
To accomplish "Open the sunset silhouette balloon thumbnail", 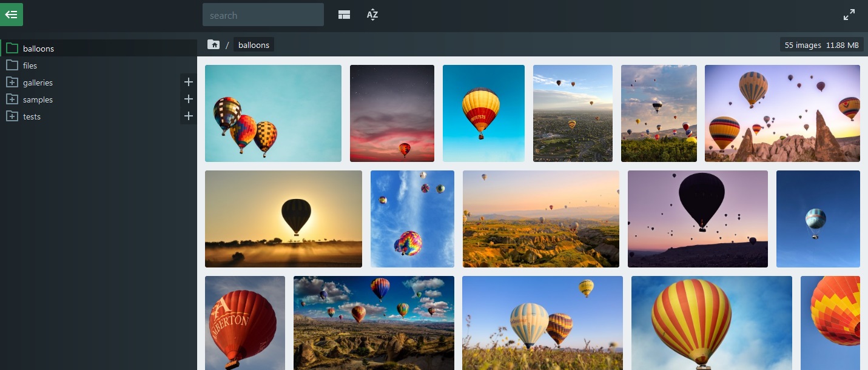I will 283,219.
